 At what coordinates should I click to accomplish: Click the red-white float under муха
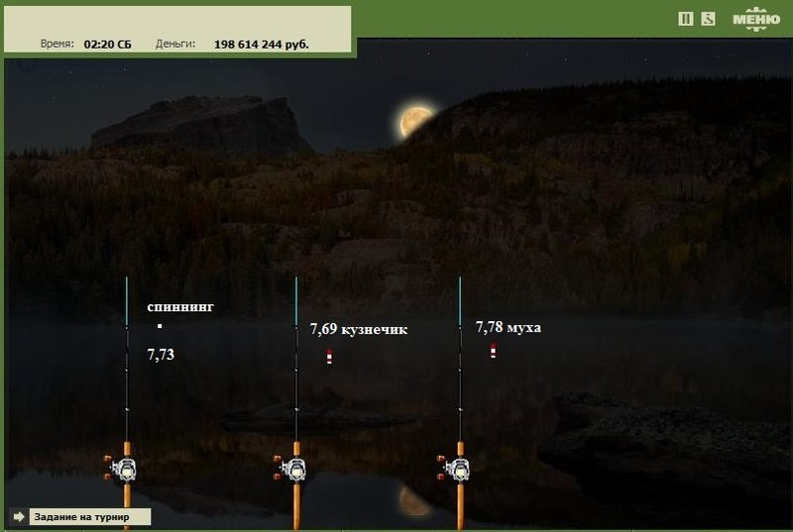(x=493, y=351)
